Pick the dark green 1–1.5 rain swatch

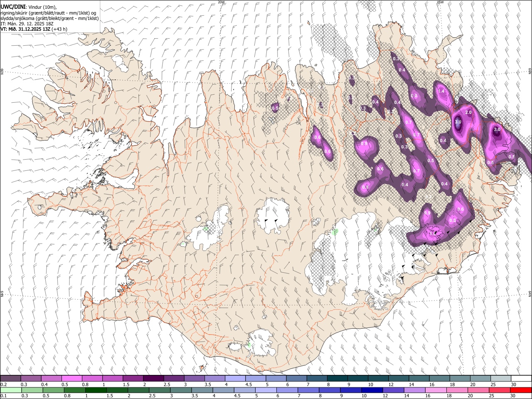click(96, 390)
